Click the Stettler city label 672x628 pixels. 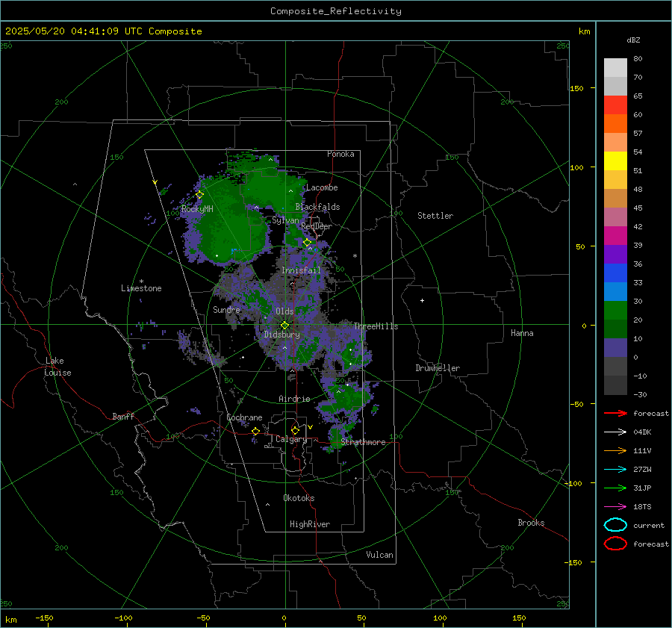pos(435,216)
